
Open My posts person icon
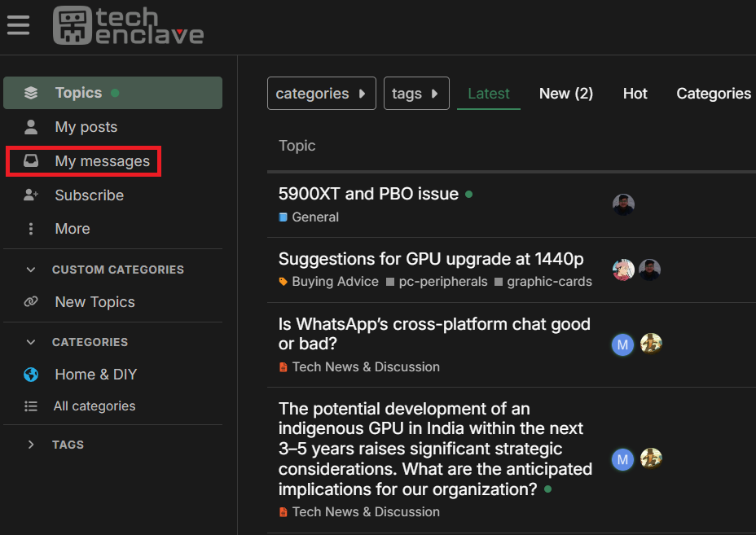[x=31, y=127]
